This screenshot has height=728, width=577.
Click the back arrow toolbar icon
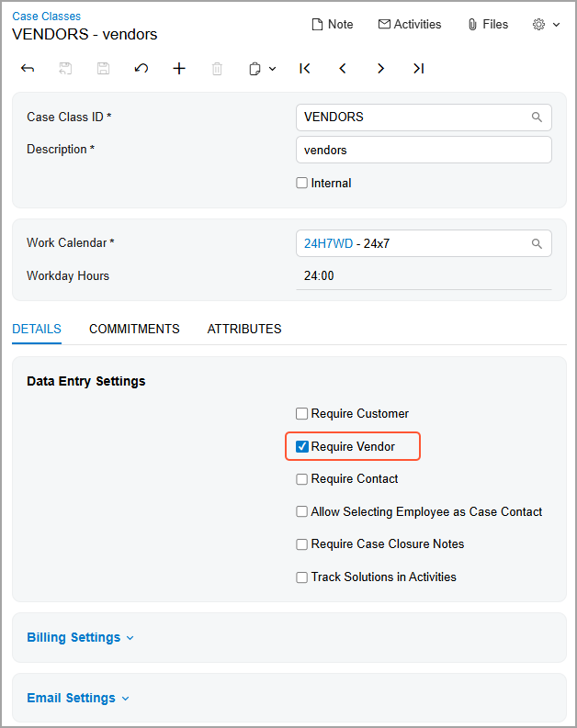(x=28, y=69)
